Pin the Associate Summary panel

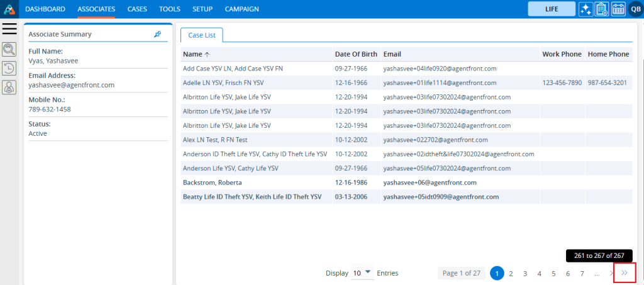click(157, 35)
